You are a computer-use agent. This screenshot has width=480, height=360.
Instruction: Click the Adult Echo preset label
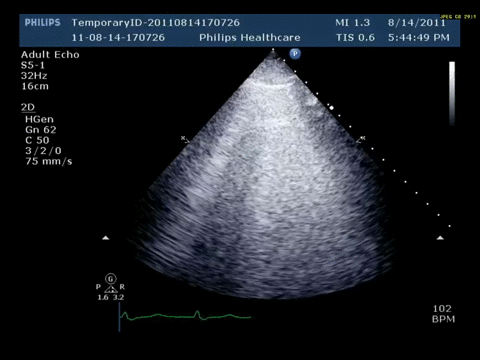(x=50, y=55)
